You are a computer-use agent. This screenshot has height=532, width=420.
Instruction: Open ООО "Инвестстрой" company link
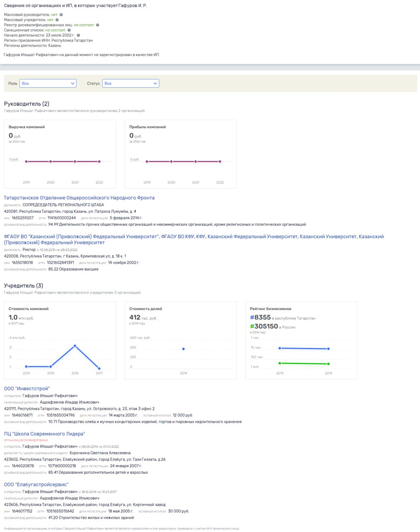coord(27,389)
